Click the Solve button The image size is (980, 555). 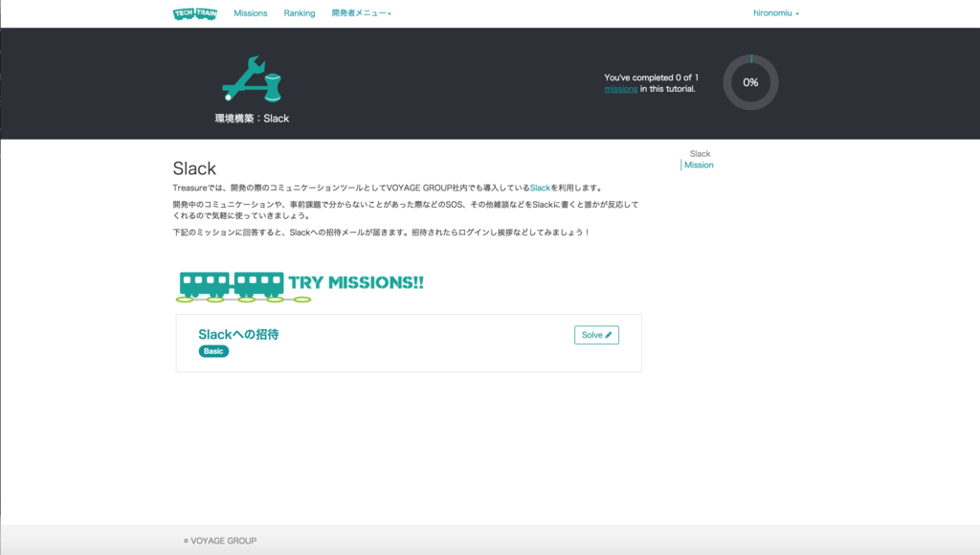pyautogui.click(x=596, y=335)
